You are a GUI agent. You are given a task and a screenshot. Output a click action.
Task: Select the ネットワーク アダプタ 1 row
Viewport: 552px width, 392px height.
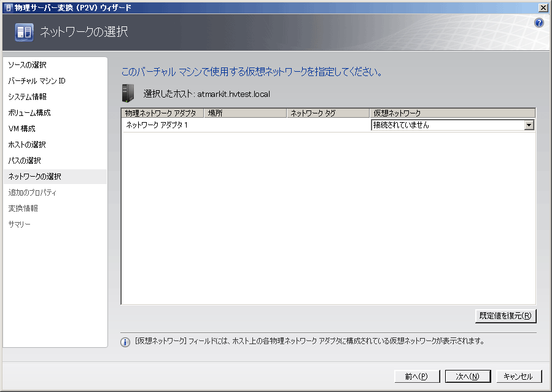pyautogui.click(x=328, y=125)
